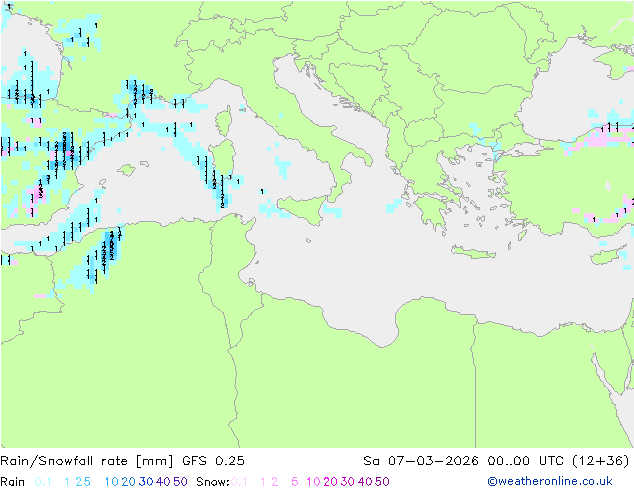Select the Snow legend value 30
The image size is (634, 490).
point(348,482)
